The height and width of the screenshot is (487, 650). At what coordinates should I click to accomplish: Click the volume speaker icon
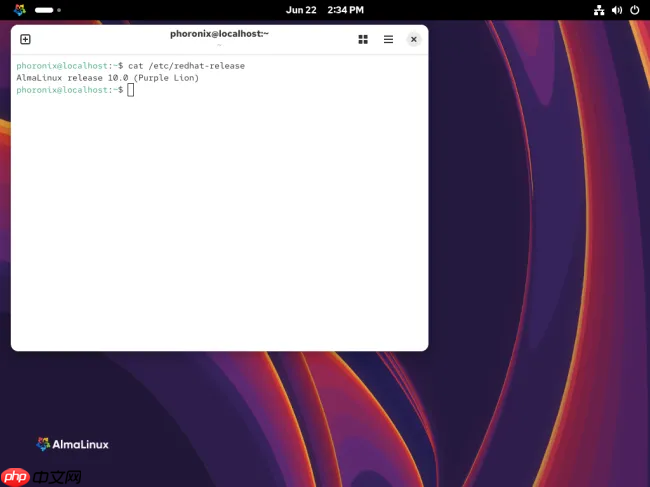click(x=617, y=10)
